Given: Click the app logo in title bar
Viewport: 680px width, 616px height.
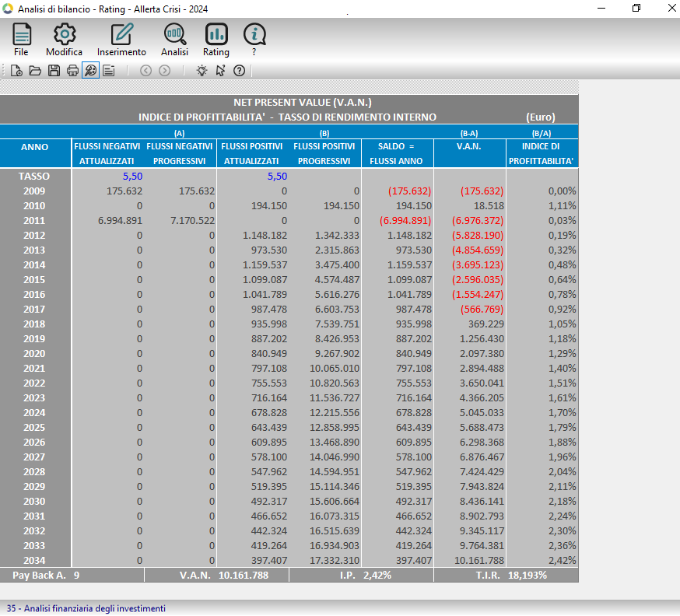Looking at the screenshot, I should coord(8,9).
